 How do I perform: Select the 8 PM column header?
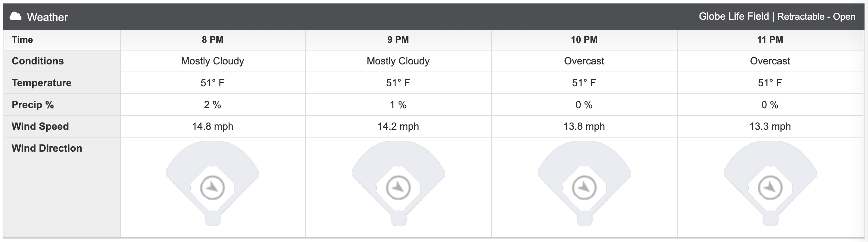(213, 40)
